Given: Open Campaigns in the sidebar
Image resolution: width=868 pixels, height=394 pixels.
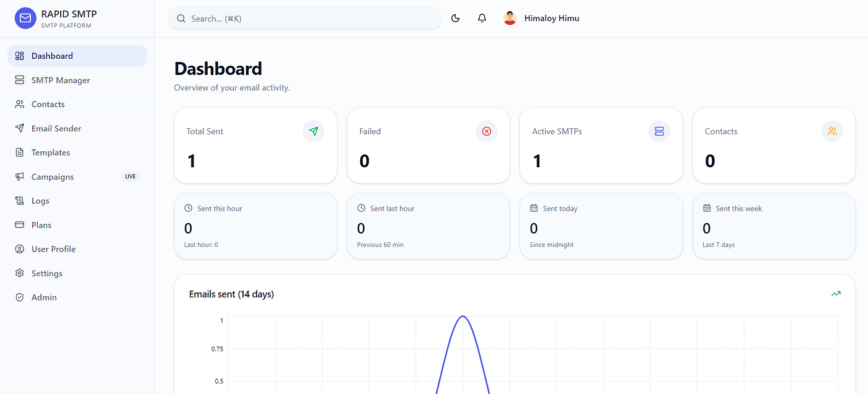Looking at the screenshot, I should [77, 177].
